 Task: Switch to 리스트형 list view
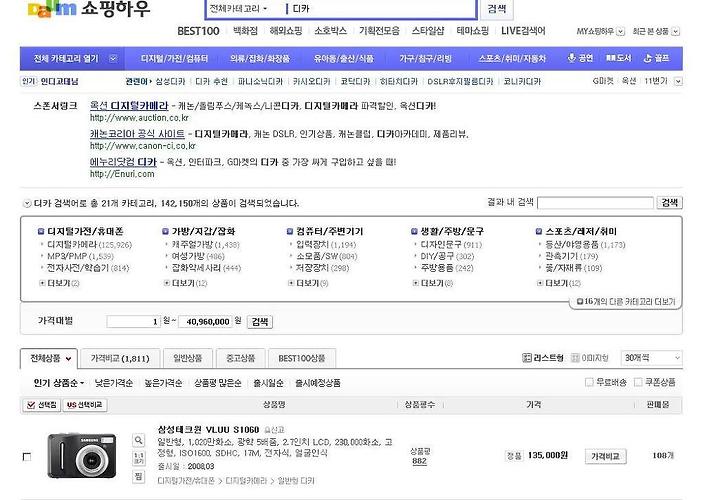[543, 358]
